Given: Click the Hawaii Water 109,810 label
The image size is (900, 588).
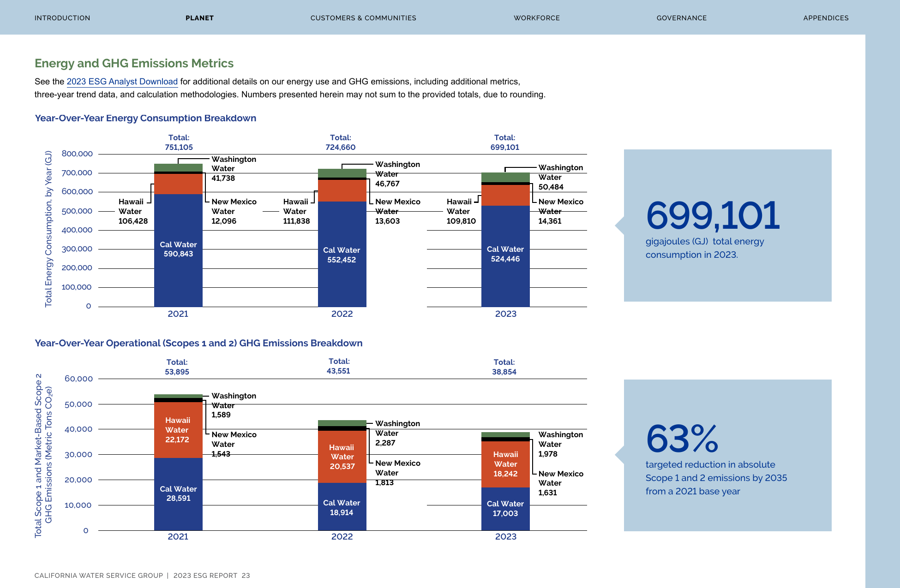Looking at the screenshot, I should click(x=461, y=211).
